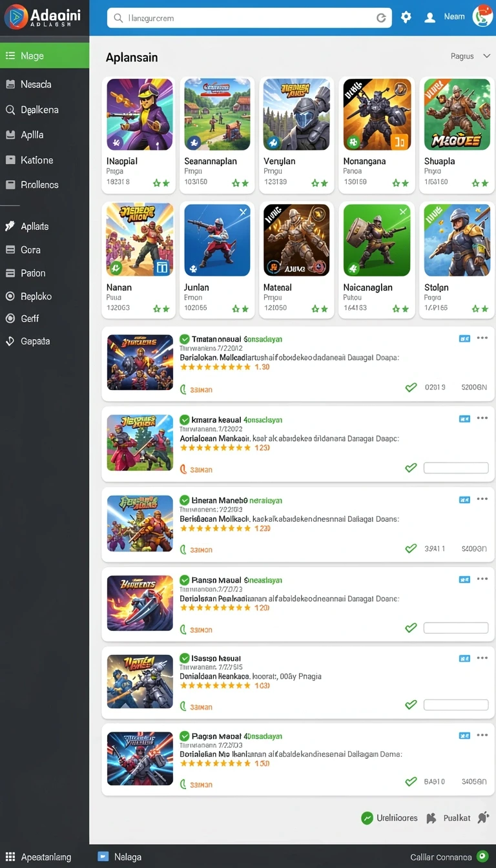496x868 pixels.
Task: Click the Gapada sidebar icon
Action: pyautogui.click(x=10, y=341)
